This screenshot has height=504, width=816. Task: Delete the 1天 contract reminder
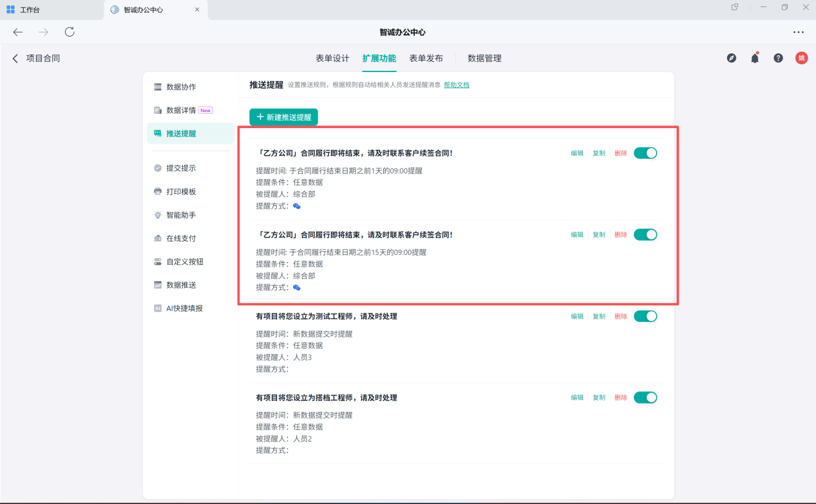621,153
